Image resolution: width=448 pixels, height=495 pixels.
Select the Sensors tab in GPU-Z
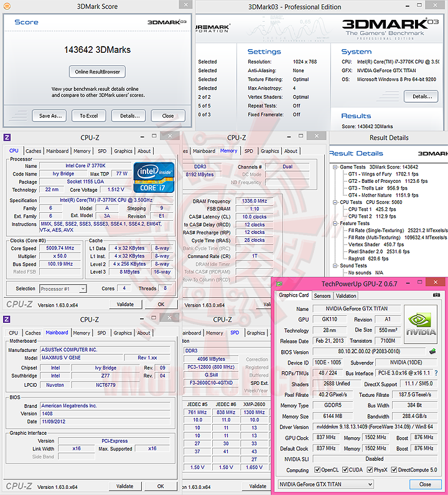322,296
